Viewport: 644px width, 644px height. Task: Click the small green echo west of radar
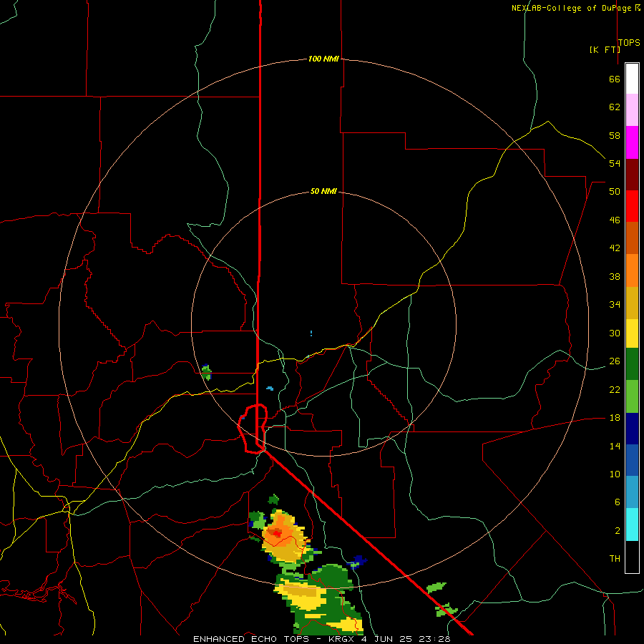207,372
